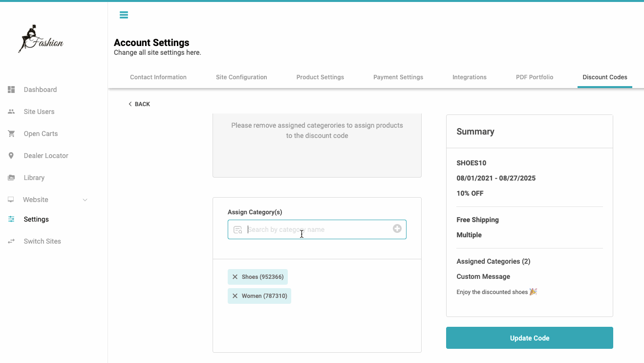Click the Library images icon
This screenshot has height=363, width=644.
coord(11,178)
